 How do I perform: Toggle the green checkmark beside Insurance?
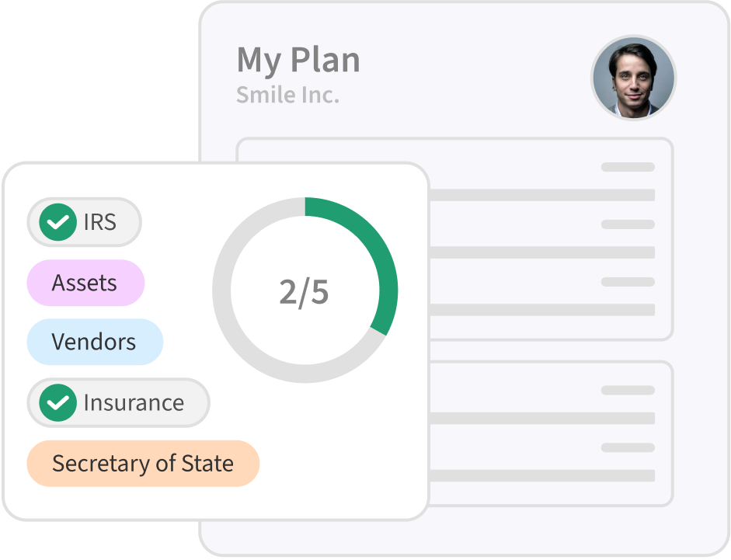click(x=57, y=403)
